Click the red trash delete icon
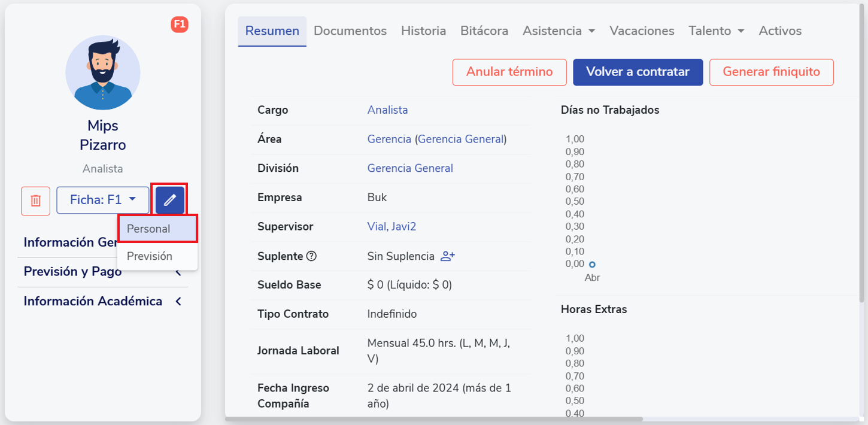This screenshot has height=425, width=868. pos(35,201)
